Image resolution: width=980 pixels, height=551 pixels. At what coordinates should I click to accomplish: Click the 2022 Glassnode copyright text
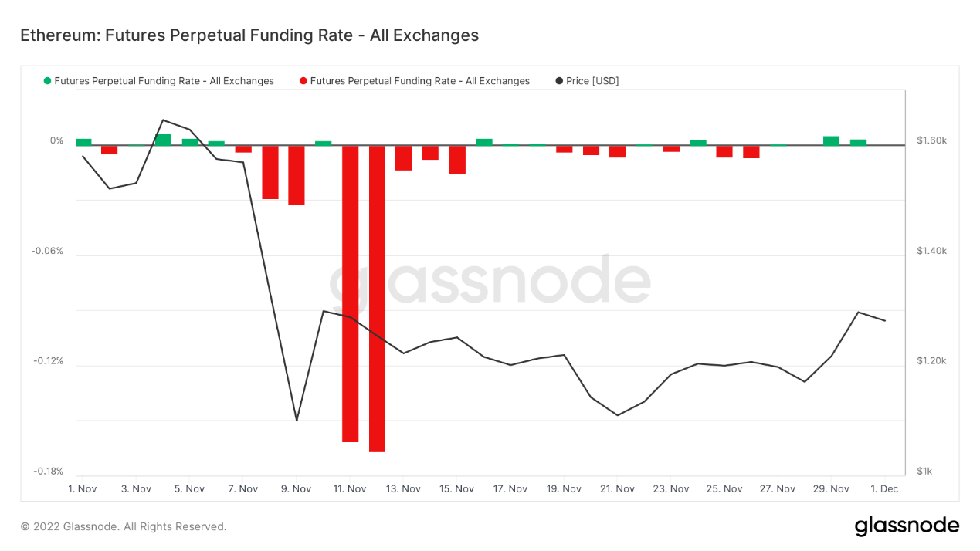(x=124, y=527)
